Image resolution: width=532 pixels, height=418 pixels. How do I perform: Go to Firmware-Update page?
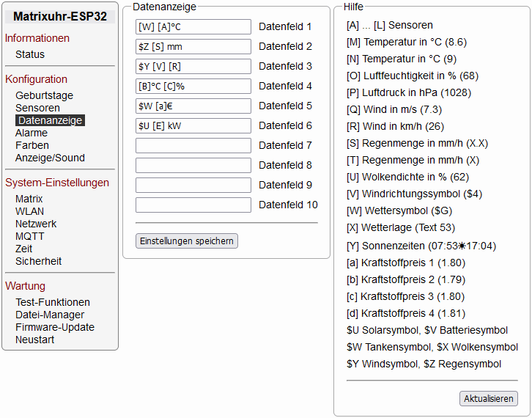[55, 327]
